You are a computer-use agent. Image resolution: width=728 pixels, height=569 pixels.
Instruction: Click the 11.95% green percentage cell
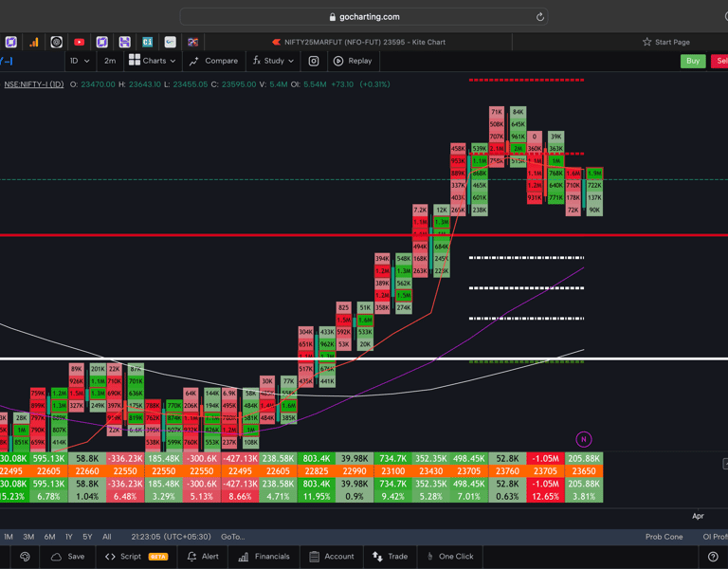click(317, 497)
